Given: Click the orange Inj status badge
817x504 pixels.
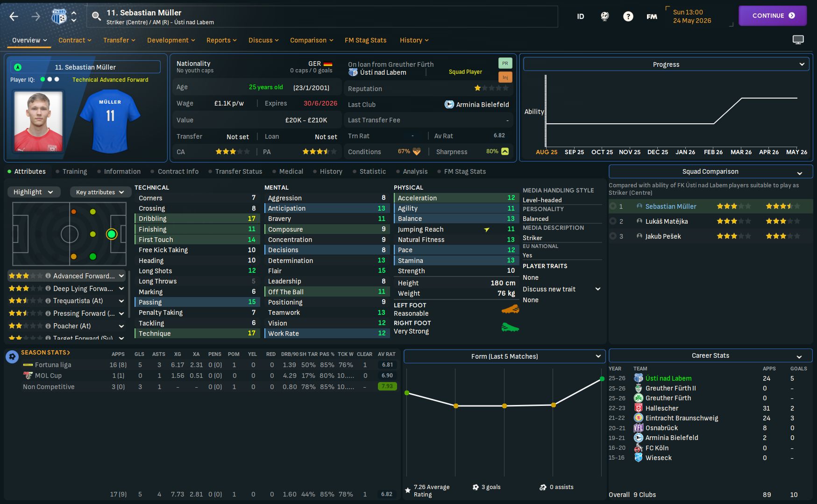Looking at the screenshot, I should tap(505, 77).
